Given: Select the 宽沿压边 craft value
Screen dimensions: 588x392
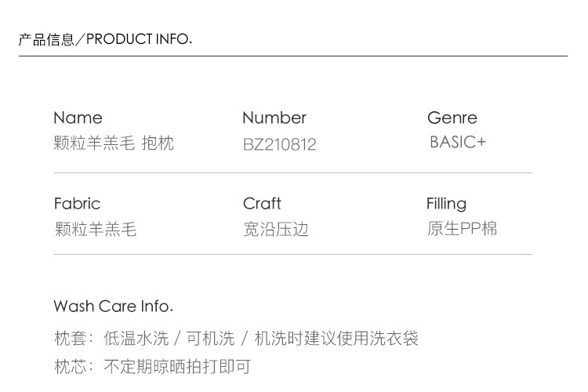Looking at the screenshot, I should coord(276,229).
